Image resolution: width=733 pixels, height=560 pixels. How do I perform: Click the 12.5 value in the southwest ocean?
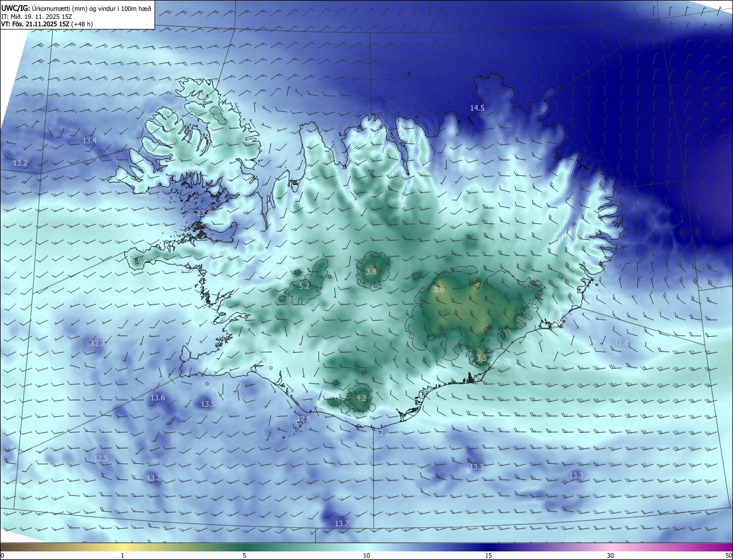101,458
